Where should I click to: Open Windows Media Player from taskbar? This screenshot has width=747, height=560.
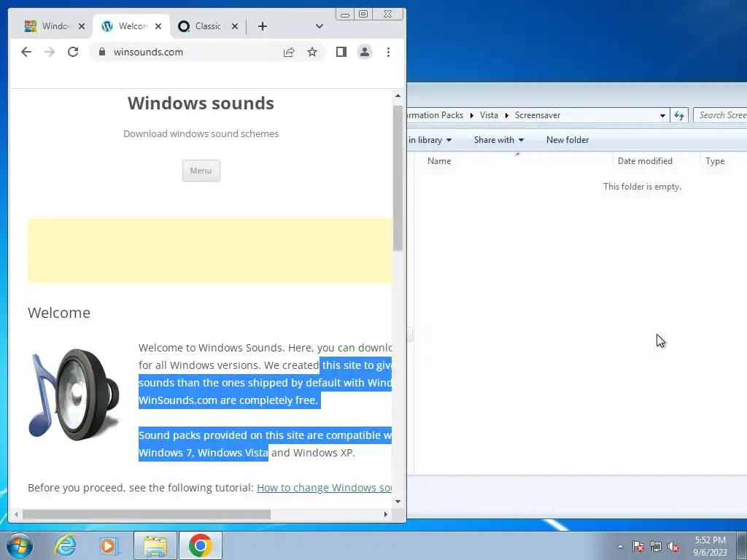[109, 545]
